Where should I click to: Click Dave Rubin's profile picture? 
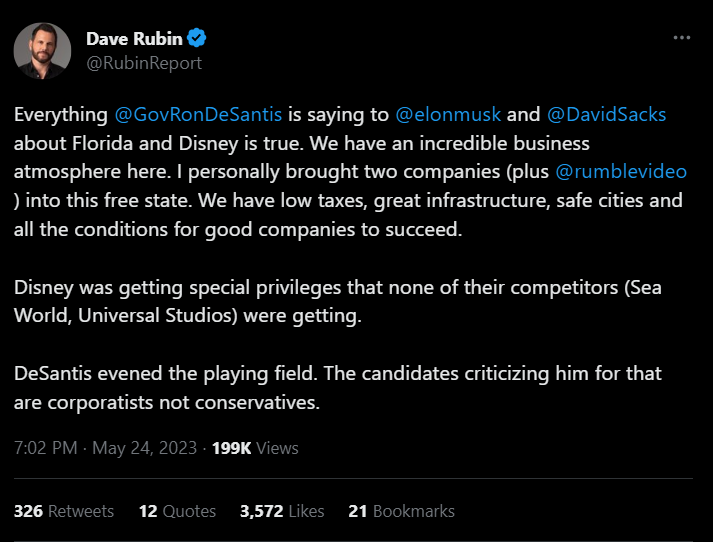coord(42,51)
